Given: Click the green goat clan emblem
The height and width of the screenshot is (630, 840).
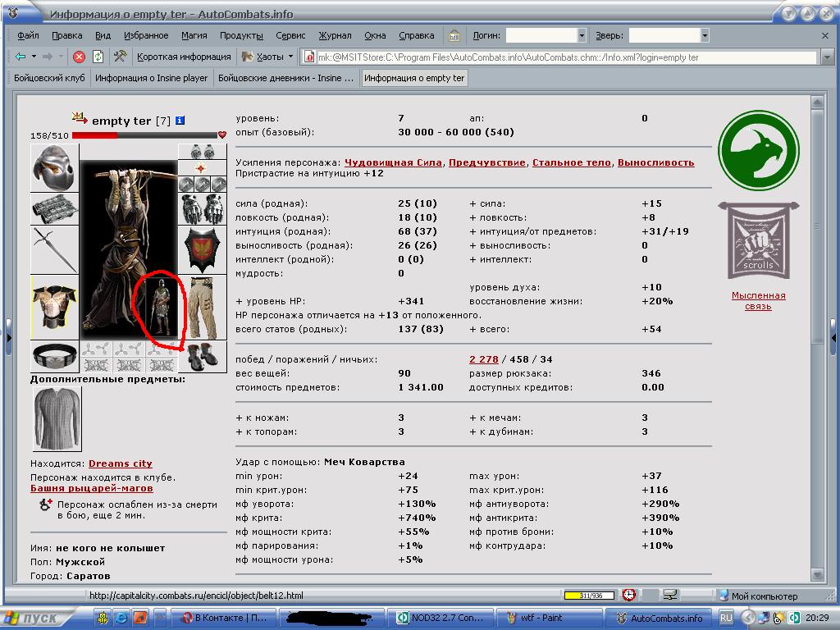Looking at the screenshot, I should coord(758,151).
